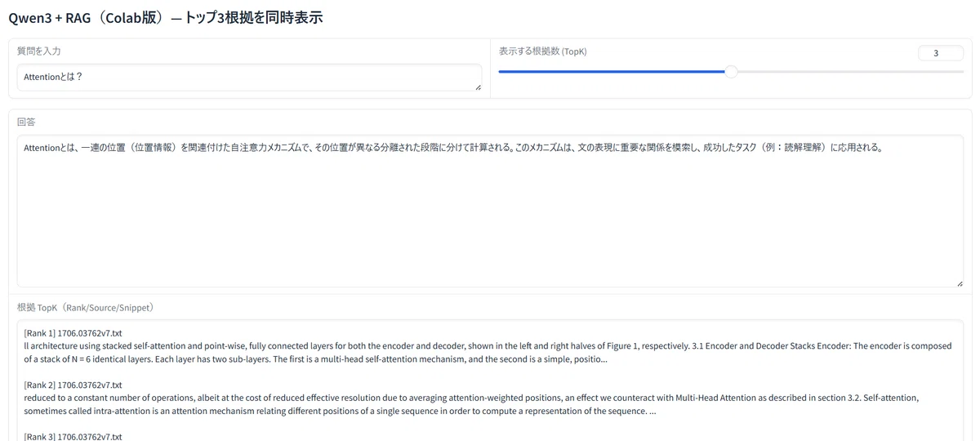Viewport: 980px width, 441px height.
Task: Click the TopK number box showing 3
Action: (940, 53)
